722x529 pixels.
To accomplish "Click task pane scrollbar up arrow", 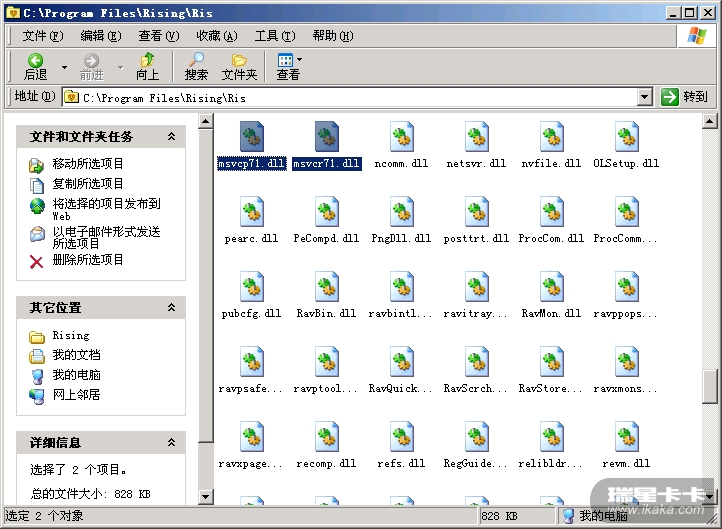I will (205, 121).
